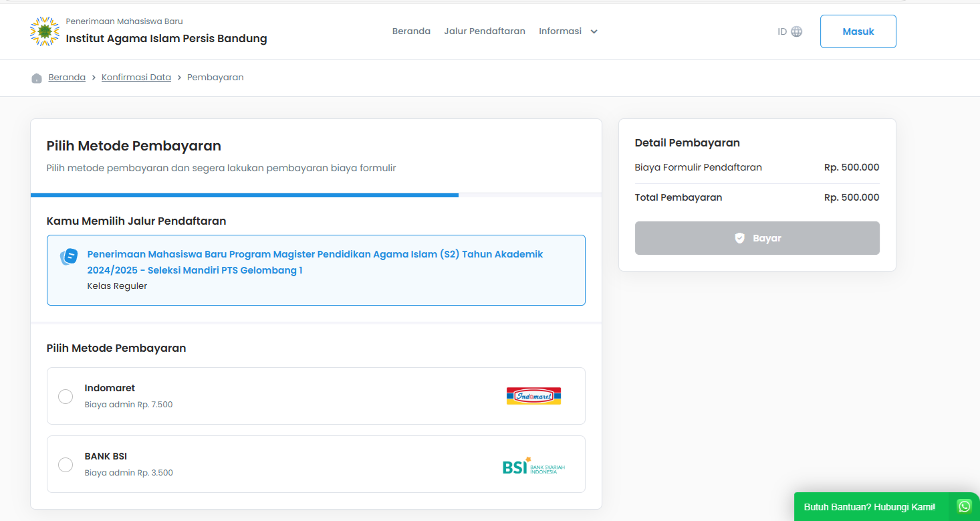Screen dimensions: 980x521
Task: Click Butuh Bantuan? Hubungi Kami! help banner
Action: pyautogui.click(x=869, y=507)
